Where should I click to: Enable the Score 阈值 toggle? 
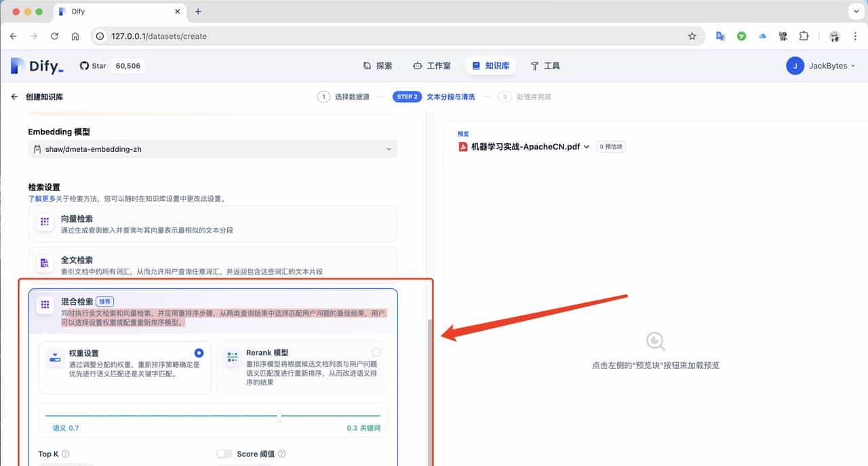pyautogui.click(x=224, y=454)
